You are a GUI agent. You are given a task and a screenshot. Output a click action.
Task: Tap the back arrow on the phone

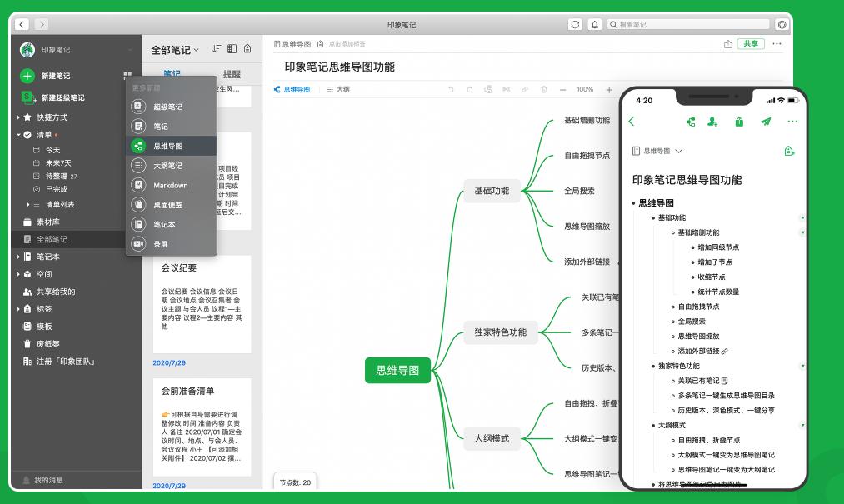click(x=632, y=121)
